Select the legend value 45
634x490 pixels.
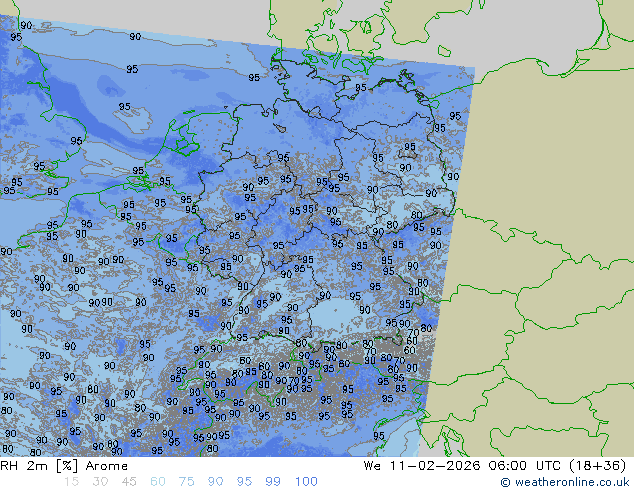(x=129, y=482)
